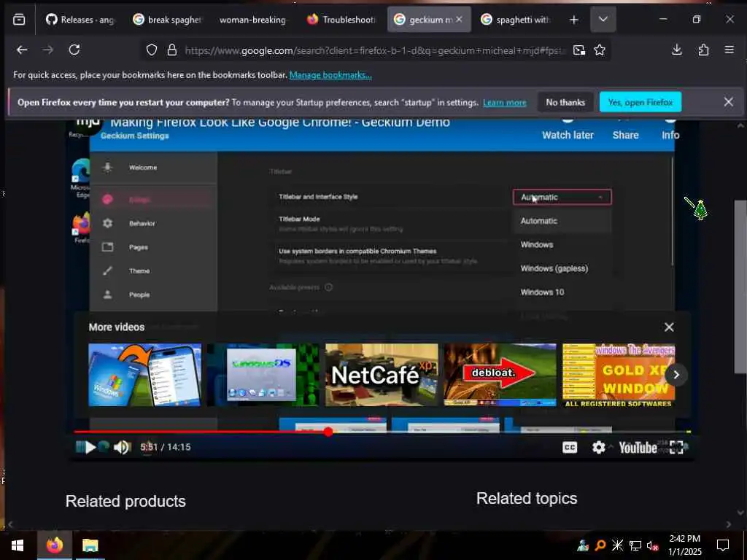
Task: Switch to the Troubleshooting tab
Action: click(x=341, y=20)
